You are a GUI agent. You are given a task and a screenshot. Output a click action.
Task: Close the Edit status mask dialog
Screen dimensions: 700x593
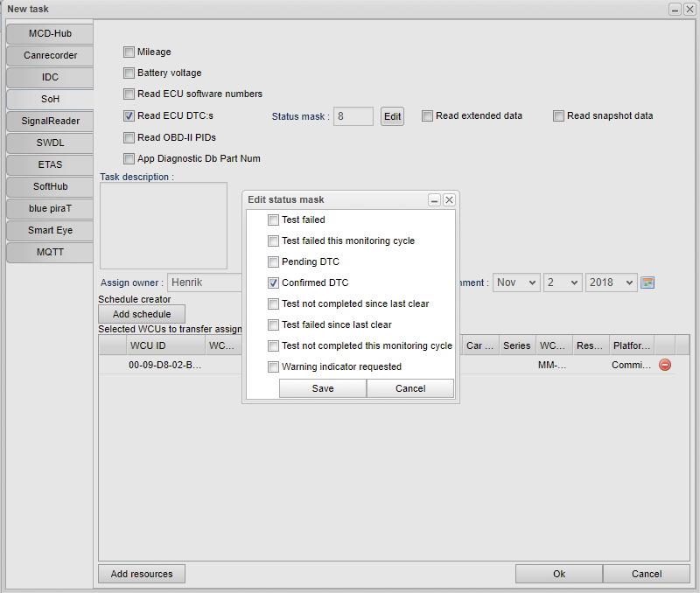tap(449, 200)
